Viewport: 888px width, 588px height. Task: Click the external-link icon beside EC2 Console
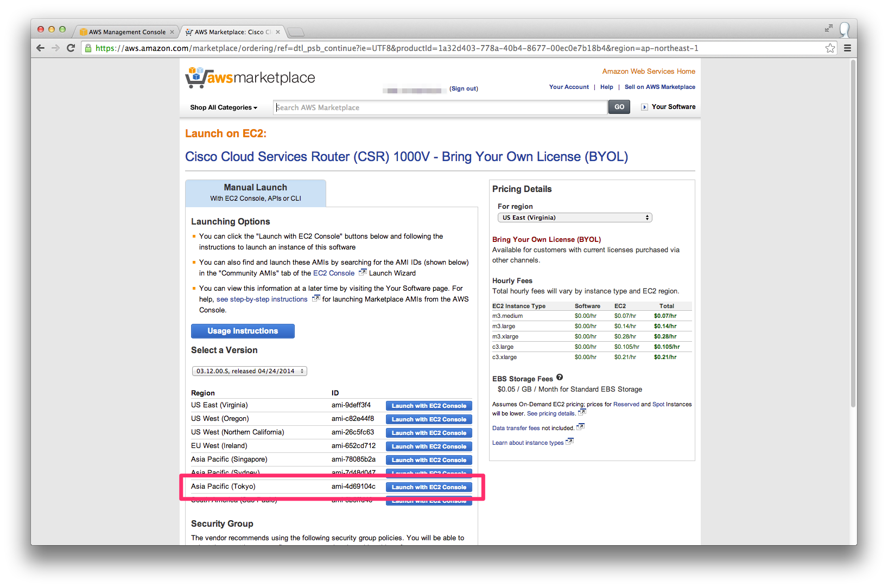[x=363, y=272]
